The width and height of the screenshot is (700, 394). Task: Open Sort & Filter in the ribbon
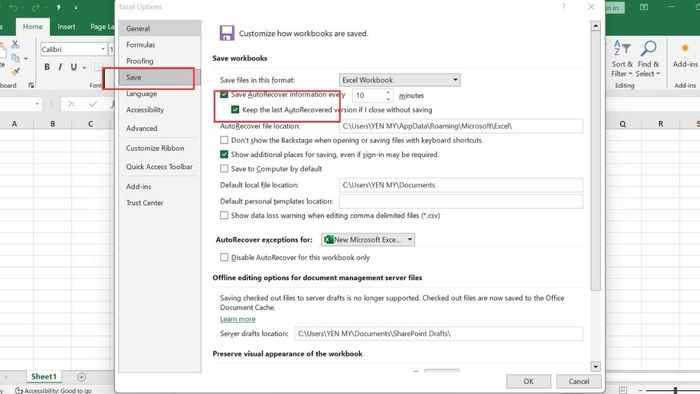pos(622,58)
